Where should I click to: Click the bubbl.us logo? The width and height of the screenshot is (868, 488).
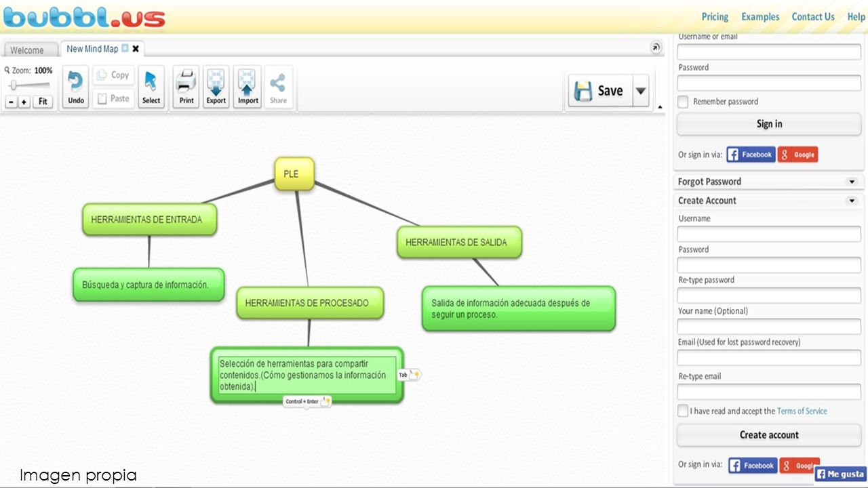coord(85,17)
